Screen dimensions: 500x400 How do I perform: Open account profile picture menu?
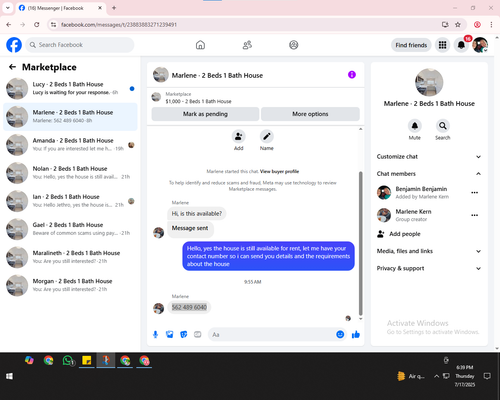point(480,45)
